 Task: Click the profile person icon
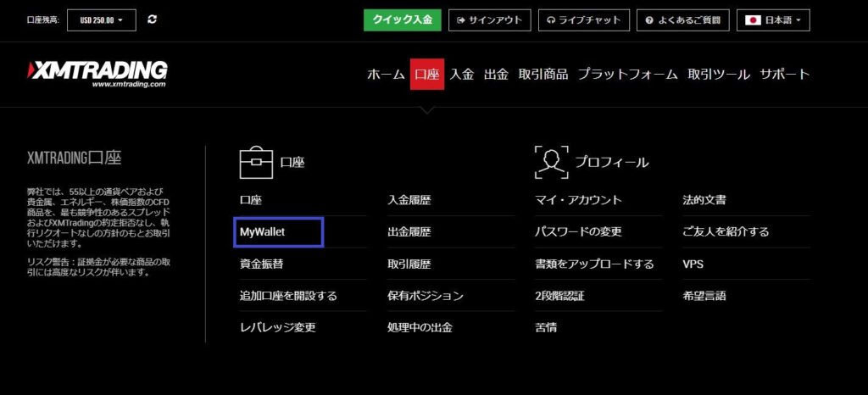tap(551, 162)
